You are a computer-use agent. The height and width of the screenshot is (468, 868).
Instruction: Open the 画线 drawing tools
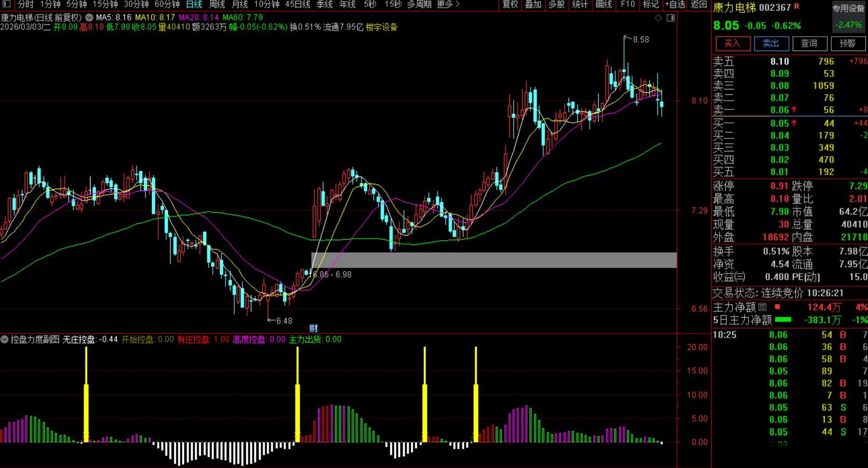604,4
